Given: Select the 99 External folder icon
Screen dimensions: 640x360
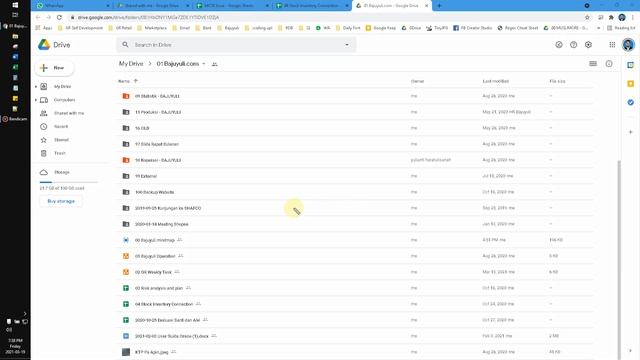Looking at the screenshot, I should (x=126, y=176).
